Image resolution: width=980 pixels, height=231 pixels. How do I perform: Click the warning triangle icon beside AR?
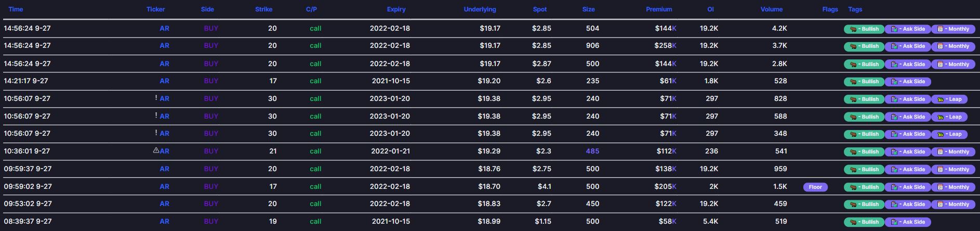click(x=156, y=150)
